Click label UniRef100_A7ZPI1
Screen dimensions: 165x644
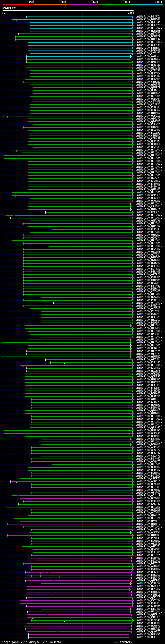[148, 275]
